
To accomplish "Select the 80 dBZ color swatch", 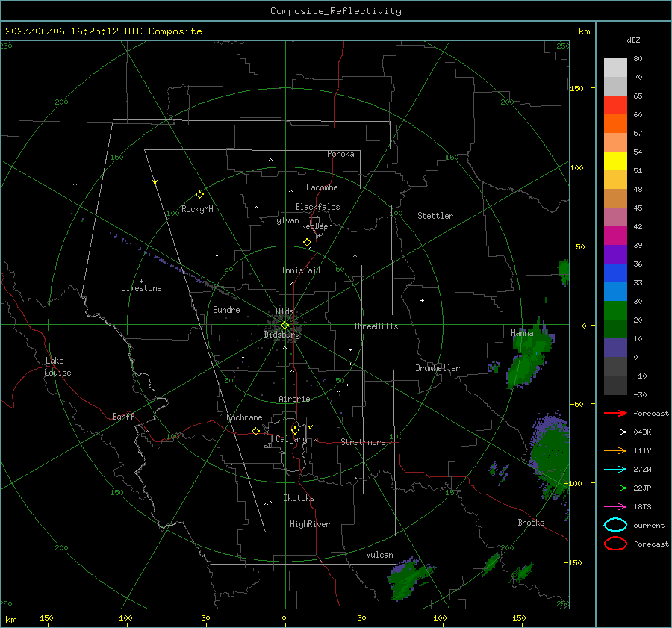I will (x=615, y=67).
